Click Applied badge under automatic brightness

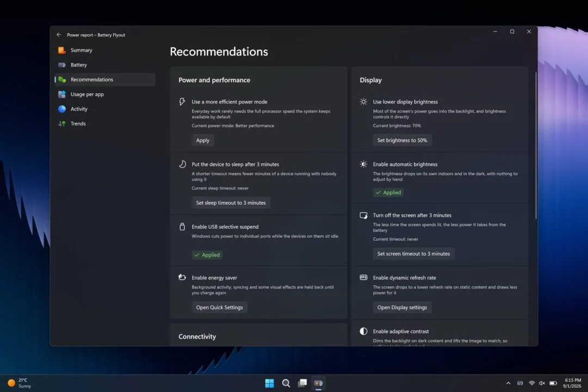tap(389, 192)
